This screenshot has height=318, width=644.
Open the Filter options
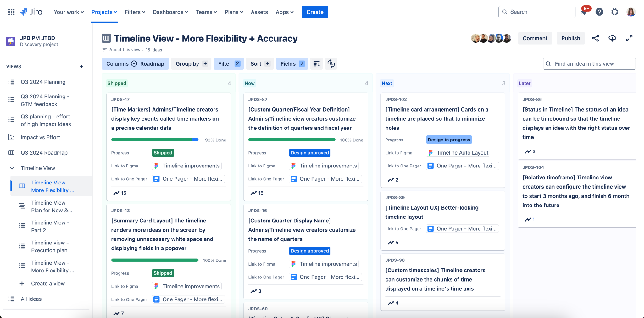point(229,64)
